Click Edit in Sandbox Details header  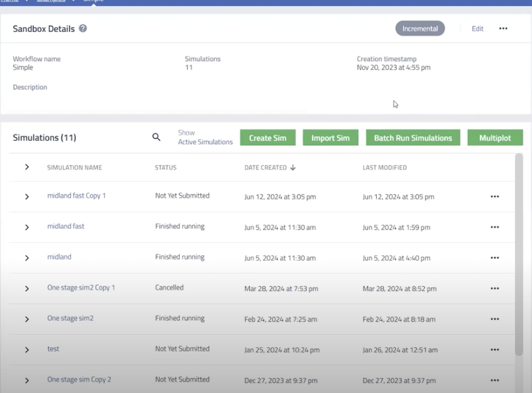[x=477, y=28]
